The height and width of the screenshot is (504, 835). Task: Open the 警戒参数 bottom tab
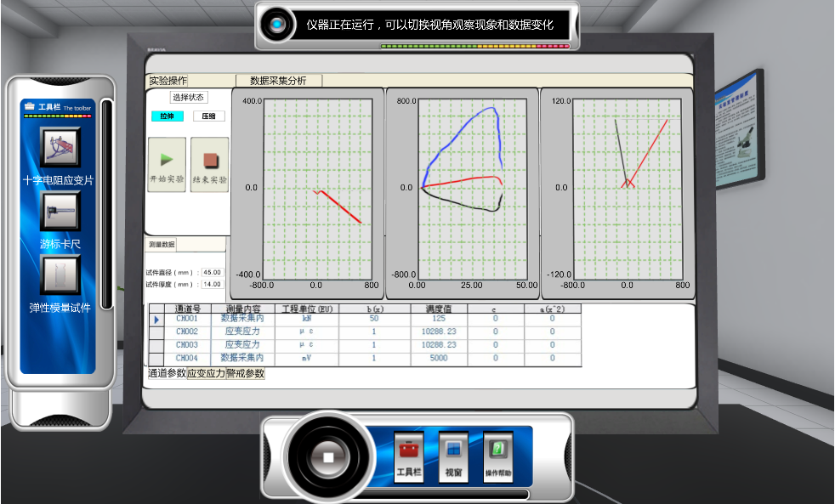point(245,374)
